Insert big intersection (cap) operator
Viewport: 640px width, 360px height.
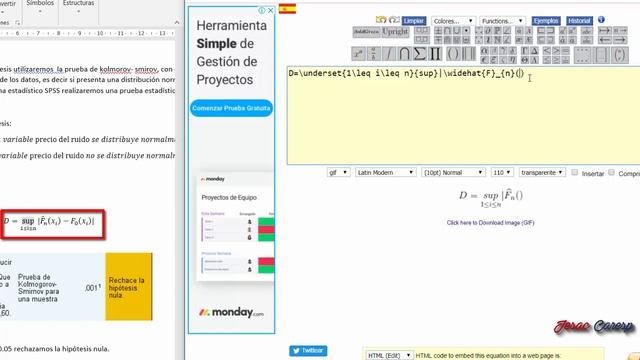[x=404, y=54]
